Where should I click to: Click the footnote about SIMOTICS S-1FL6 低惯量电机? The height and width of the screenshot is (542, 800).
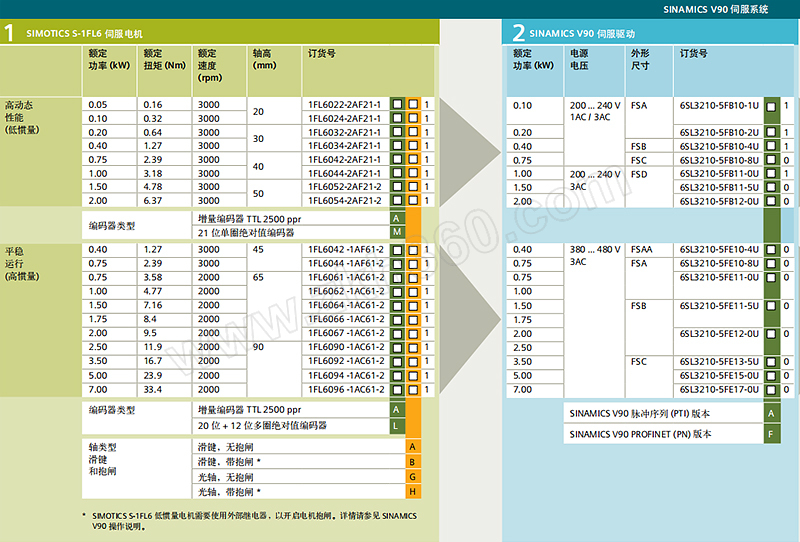[x=250, y=521]
